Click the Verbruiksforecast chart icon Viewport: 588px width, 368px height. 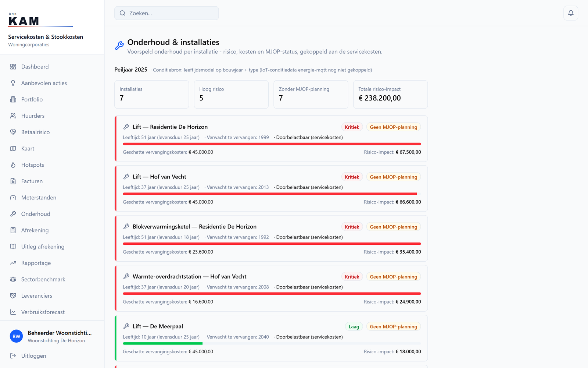[13, 312]
